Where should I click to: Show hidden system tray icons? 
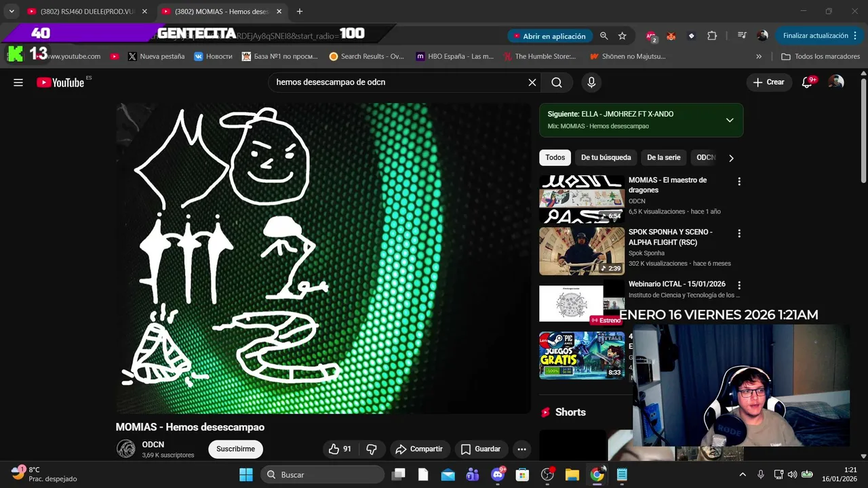click(x=743, y=474)
